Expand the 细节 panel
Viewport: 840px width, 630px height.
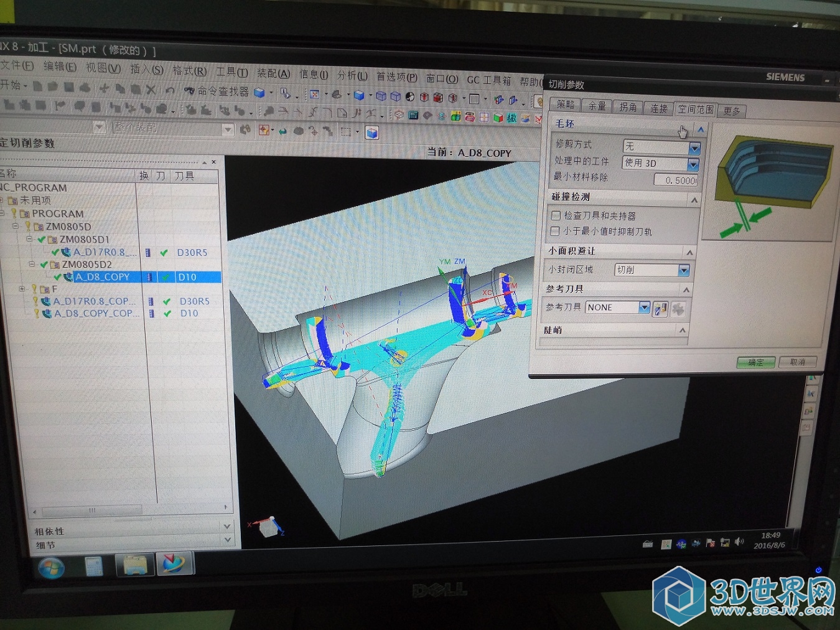pyautogui.click(x=227, y=540)
